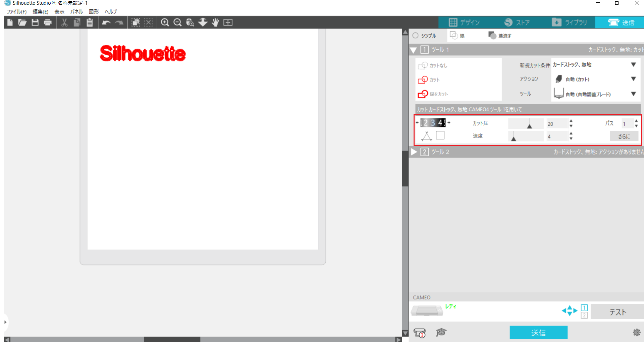Collapse the ツール 1 section

pyautogui.click(x=414, y=50)
